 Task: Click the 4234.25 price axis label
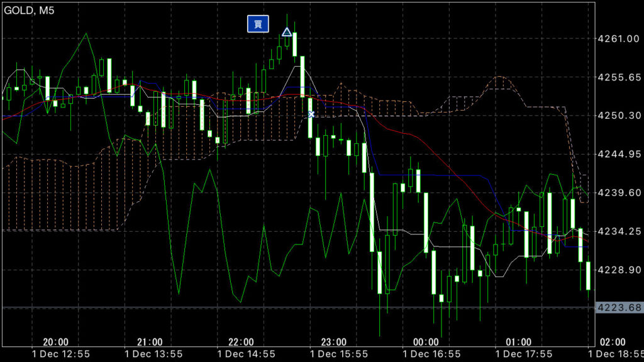pyautogui.click(x=619, y=231)
